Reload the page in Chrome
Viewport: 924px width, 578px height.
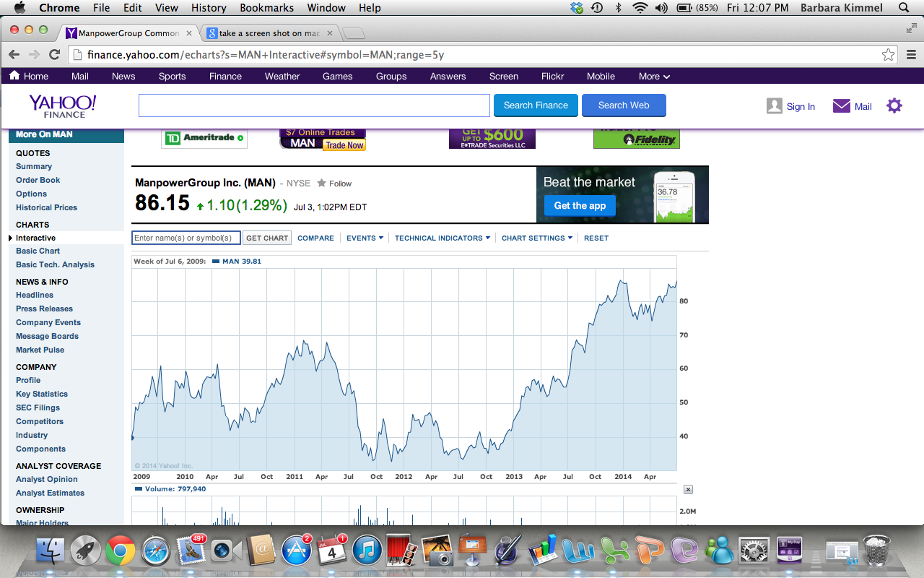click(x=54, y=55)
